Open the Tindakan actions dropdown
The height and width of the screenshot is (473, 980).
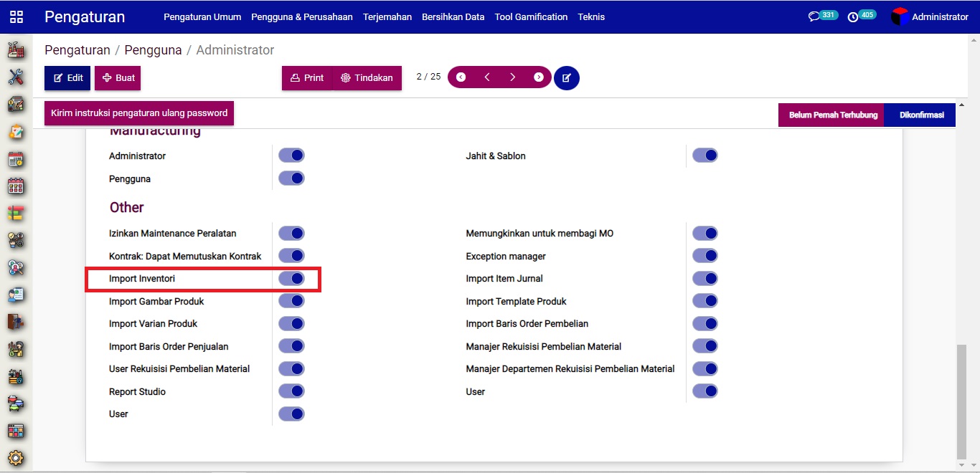367,77
